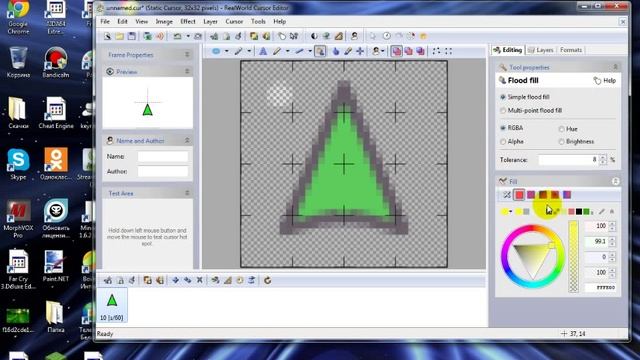Screen dimensions: 640x360
Task: Click the blue down arrow frame icon
Action: 176,280
